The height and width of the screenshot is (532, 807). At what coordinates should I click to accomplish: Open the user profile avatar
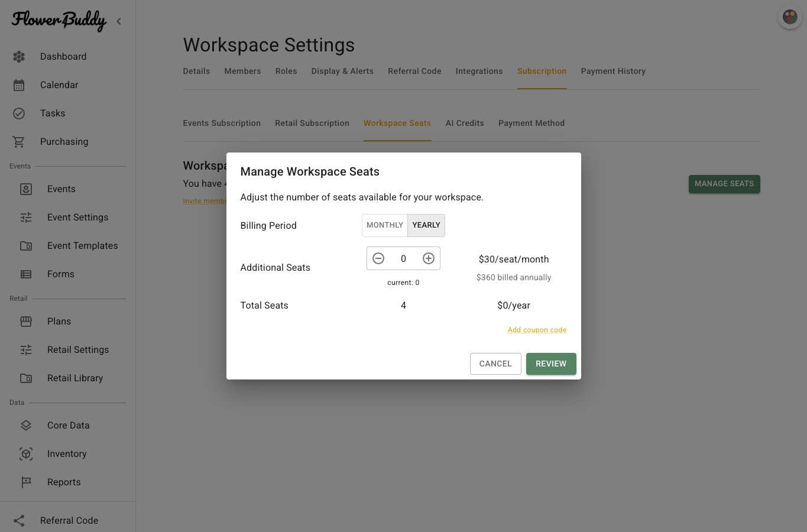(790, 17)
